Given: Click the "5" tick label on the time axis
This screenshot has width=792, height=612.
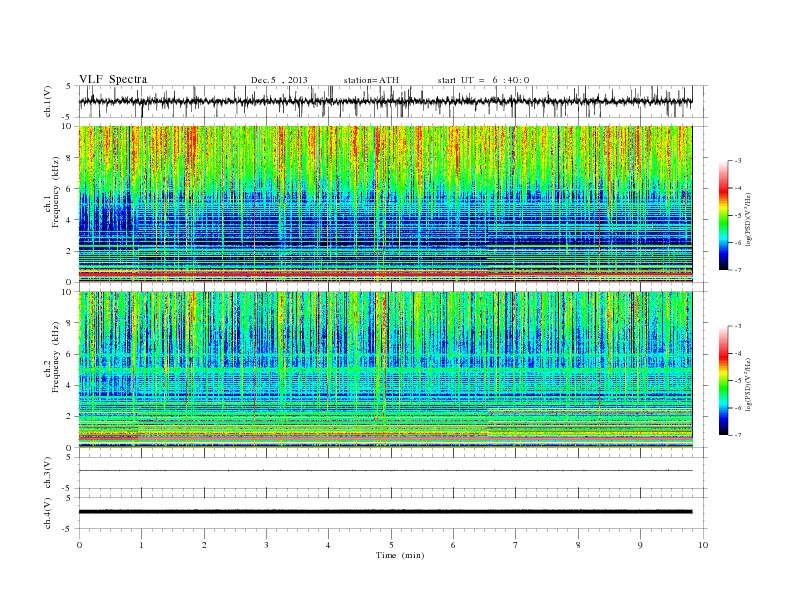Looking at the screenshot, I should point(391,545).
